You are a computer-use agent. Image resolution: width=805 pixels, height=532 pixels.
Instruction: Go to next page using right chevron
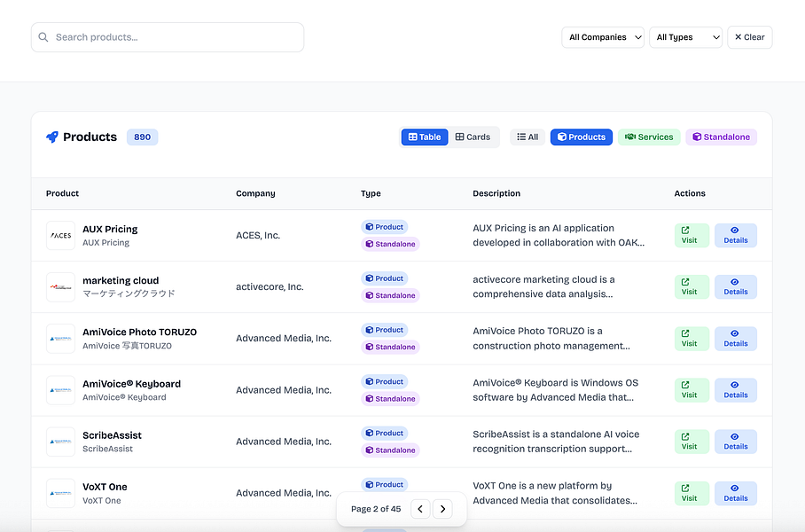pos(443,509)
